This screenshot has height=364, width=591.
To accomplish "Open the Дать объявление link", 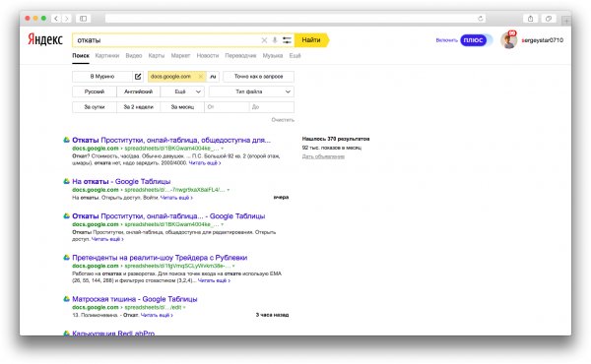I will (323, 156).
